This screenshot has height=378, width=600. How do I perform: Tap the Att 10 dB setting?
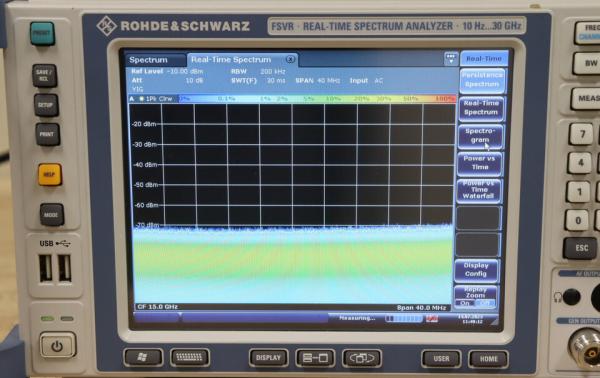(167, 81)
